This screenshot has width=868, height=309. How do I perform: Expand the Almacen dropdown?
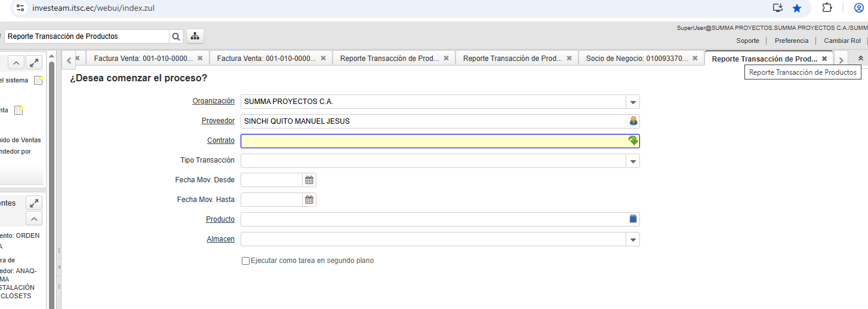click(x=633, y=240)
